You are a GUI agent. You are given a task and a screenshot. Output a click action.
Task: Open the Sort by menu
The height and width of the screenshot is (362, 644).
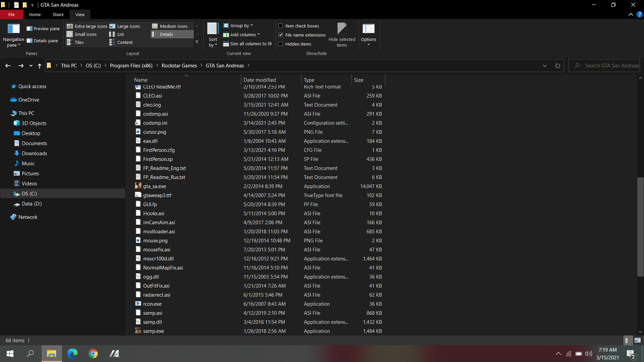coord(213,35)
